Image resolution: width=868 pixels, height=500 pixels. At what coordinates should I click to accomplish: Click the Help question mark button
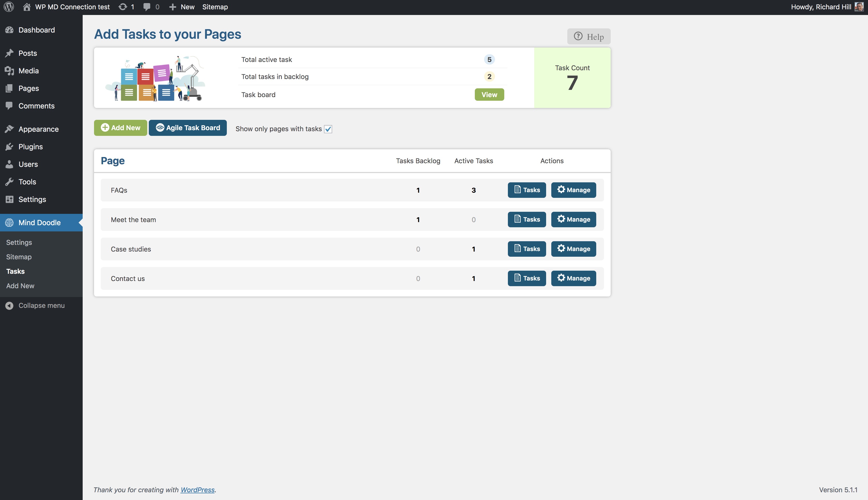pyautogui.click(x=588, y=36)
